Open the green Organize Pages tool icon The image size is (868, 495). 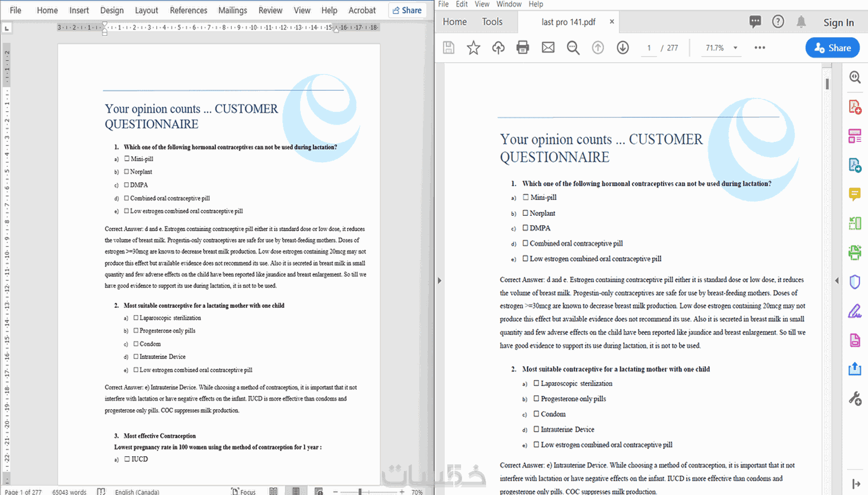(855, 223)
